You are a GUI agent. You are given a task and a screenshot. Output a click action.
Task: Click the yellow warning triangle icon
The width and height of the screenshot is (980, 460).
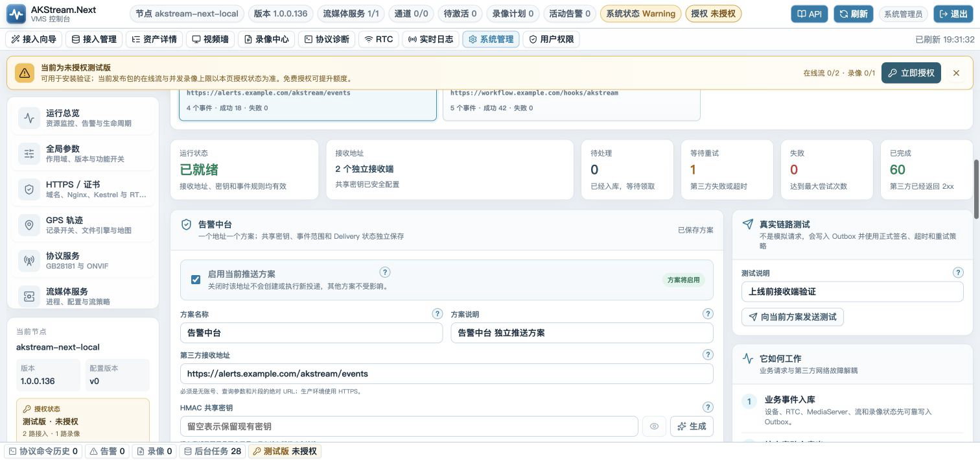(25, 73)
